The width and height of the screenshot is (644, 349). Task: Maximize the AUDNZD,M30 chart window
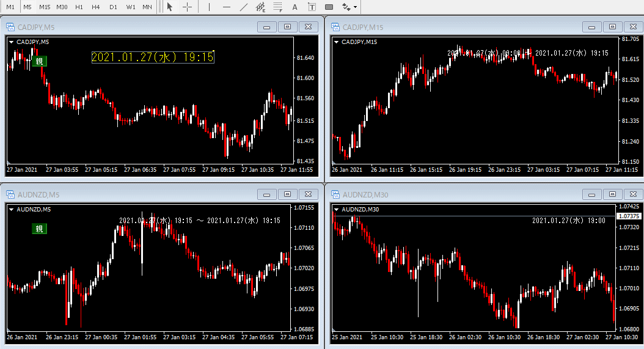612,194
